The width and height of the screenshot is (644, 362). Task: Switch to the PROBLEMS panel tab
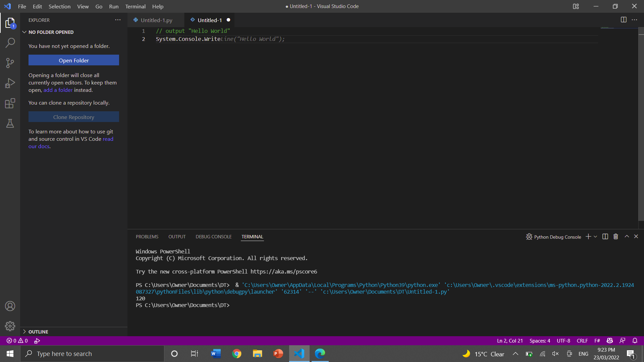click(x=147, y=237)
